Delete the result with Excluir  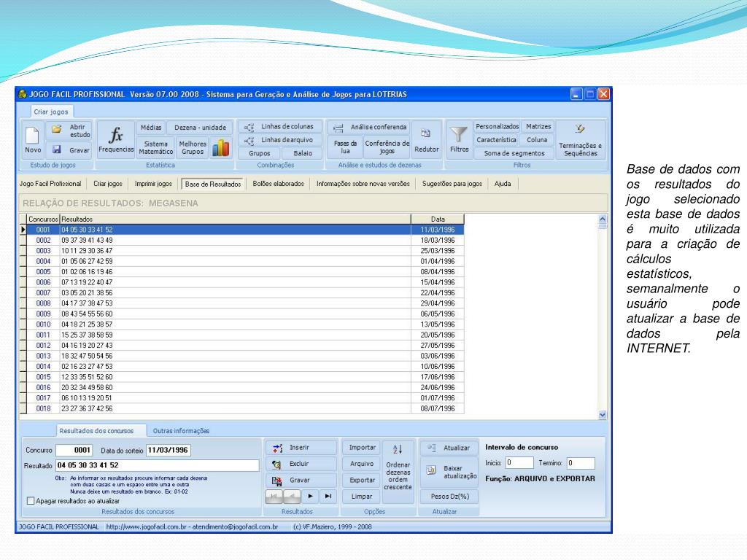click(301, 464)
